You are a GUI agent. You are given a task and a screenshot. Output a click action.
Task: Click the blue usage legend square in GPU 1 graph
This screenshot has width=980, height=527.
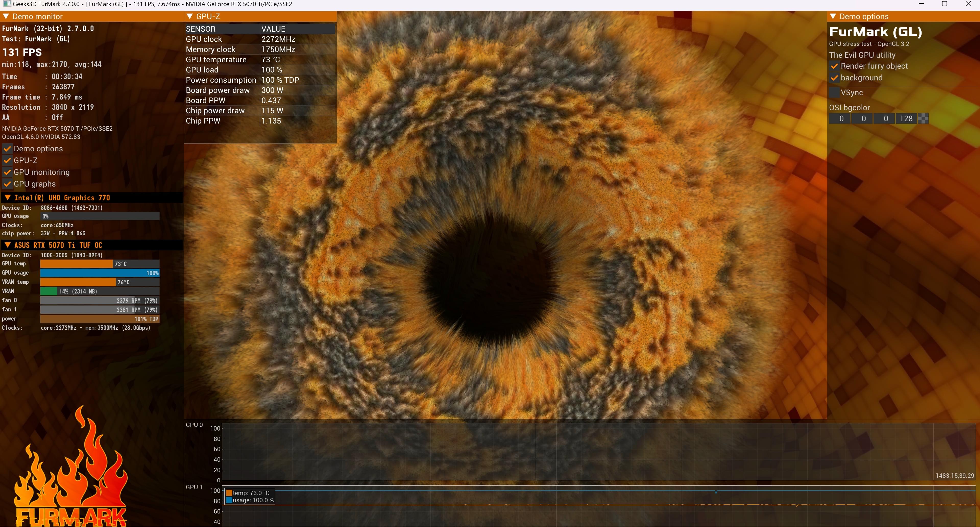point(229,500)
